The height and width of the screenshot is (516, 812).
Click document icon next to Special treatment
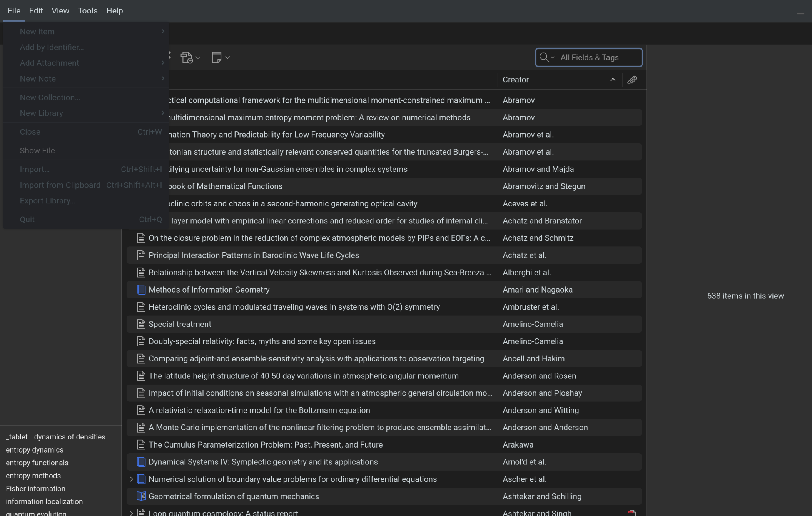coord(141,325)
